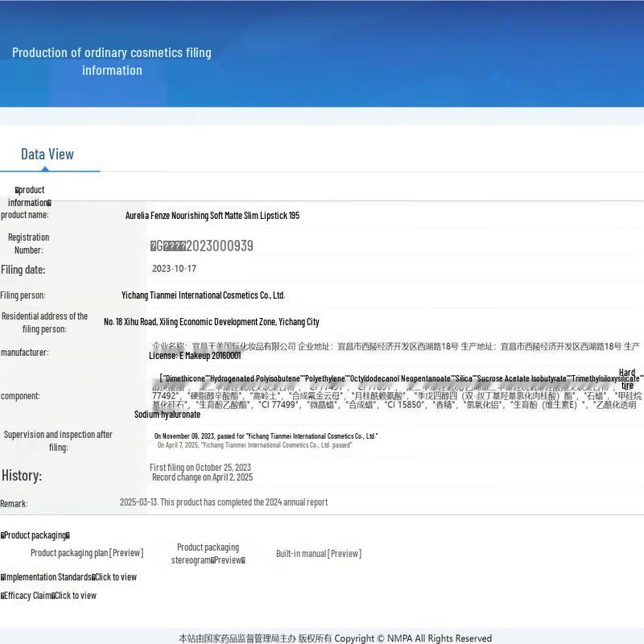644x644 pixels.
Task: Click the triangle marker under Data View
Action: (x=45, y=168)
